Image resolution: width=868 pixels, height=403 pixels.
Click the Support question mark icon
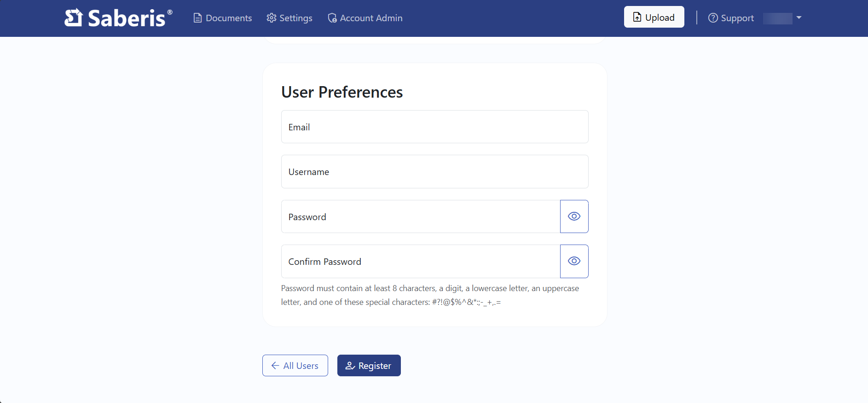tap(713, 18)
